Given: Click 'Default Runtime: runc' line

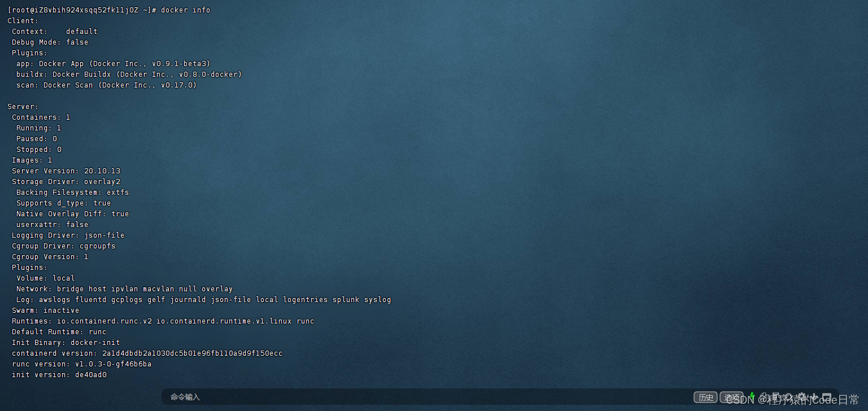Looking at the screenshot, I should point(59,332).
